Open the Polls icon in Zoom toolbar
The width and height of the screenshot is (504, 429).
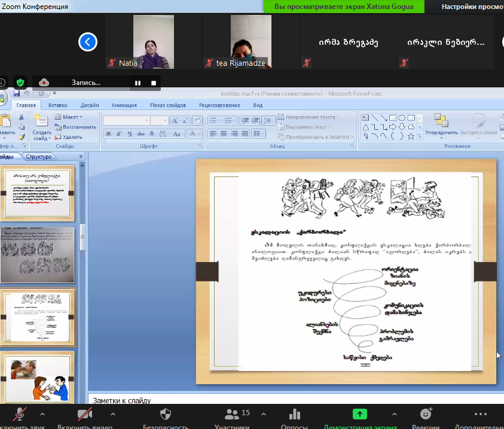point(294,414)
